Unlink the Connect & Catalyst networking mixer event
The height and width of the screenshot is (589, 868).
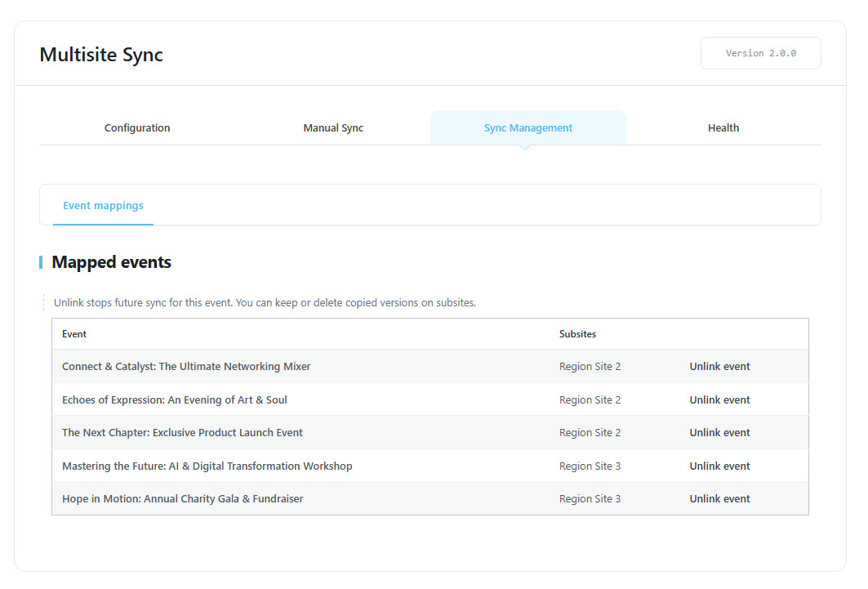click(x=719, y=367)
